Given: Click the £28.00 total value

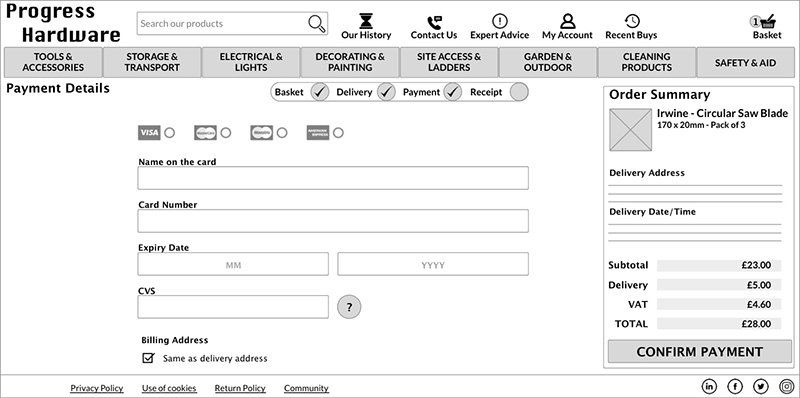Looking at the screenshot, I should (756, 324).
